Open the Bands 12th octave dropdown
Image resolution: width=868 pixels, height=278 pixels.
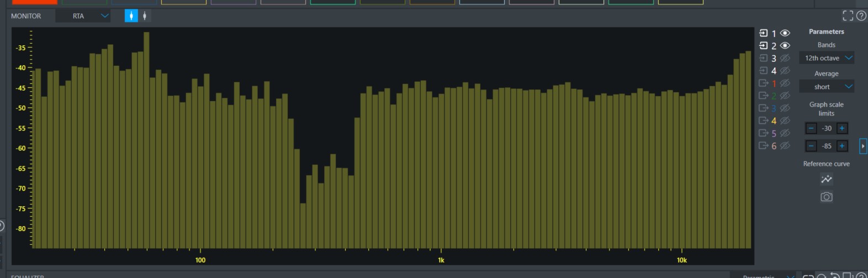pos(827,58)
